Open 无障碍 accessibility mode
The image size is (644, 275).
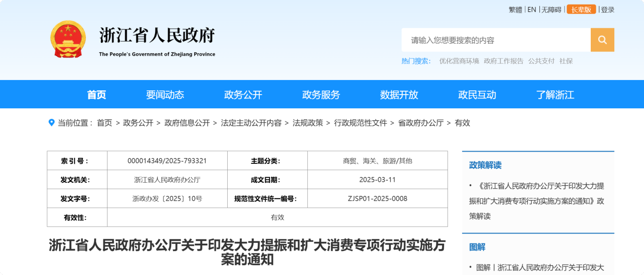tap(551, 9)
